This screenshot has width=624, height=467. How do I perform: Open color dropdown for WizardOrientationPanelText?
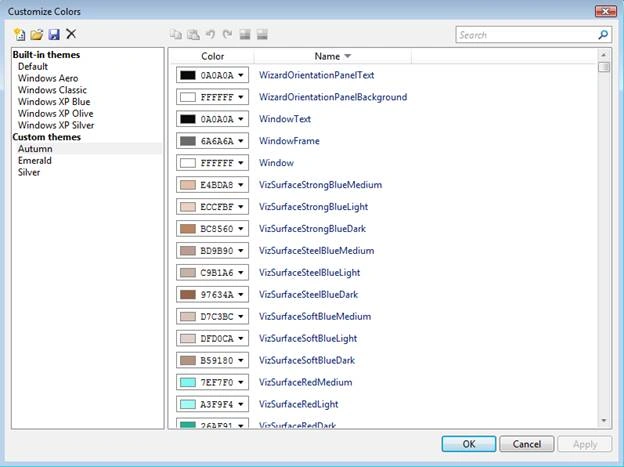[241, 75]
